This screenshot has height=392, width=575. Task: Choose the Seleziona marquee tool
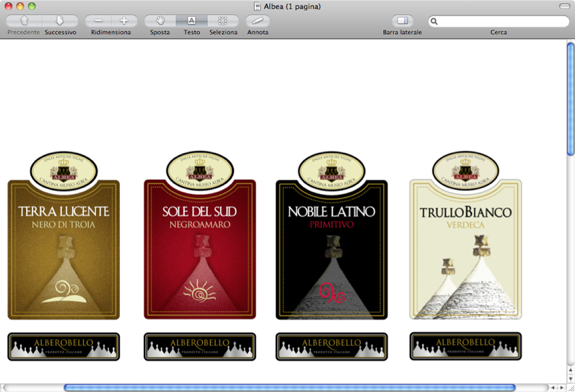(x=223, y=21)
